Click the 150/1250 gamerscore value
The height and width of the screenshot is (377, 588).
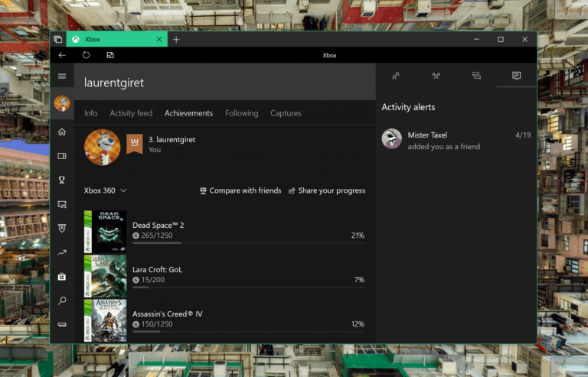[157, 324]
